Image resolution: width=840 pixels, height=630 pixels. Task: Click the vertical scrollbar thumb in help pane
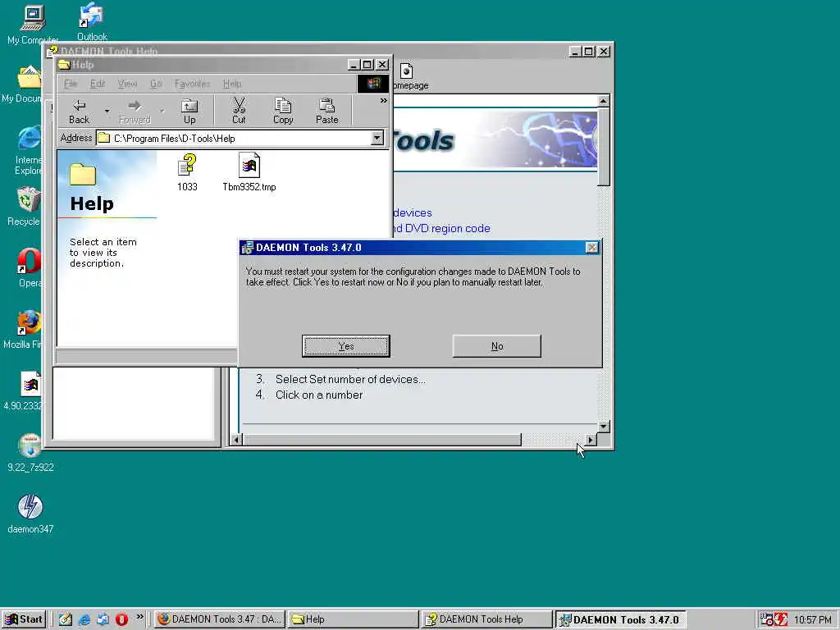(603, 147)
